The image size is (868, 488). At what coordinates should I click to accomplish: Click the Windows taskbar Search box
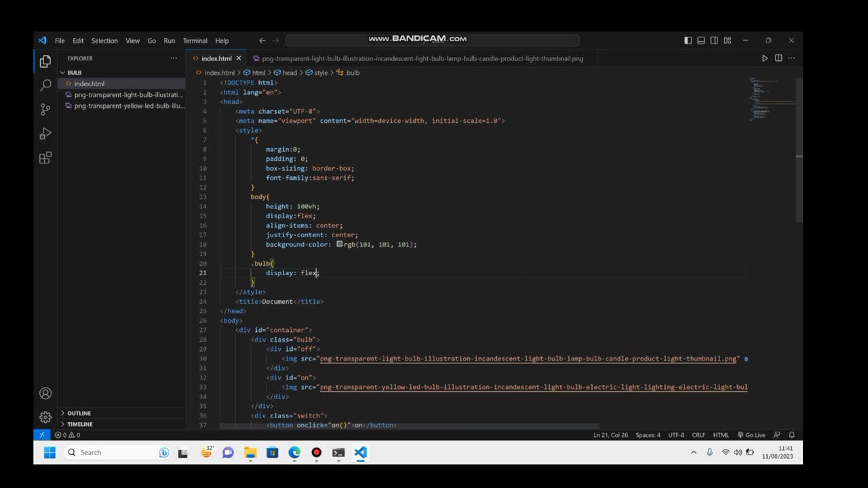click(x=117, y=453)
